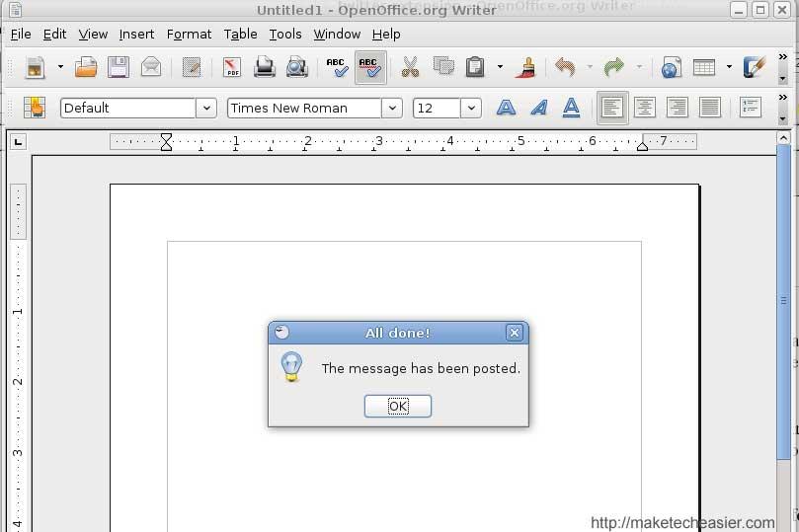The image size is (799, 532).
Task: Run Spelling and Grammar check icon
Action: pos(337,67)
